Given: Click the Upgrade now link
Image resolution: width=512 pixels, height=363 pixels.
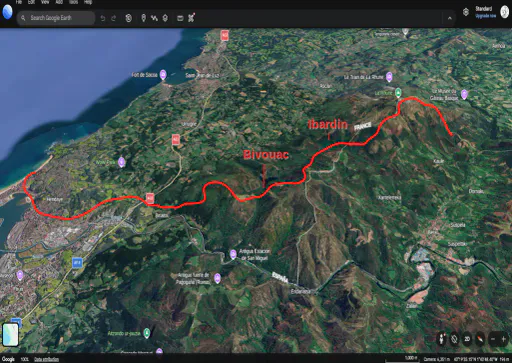Looking at the screenshot, I should [x=486, y=16].
